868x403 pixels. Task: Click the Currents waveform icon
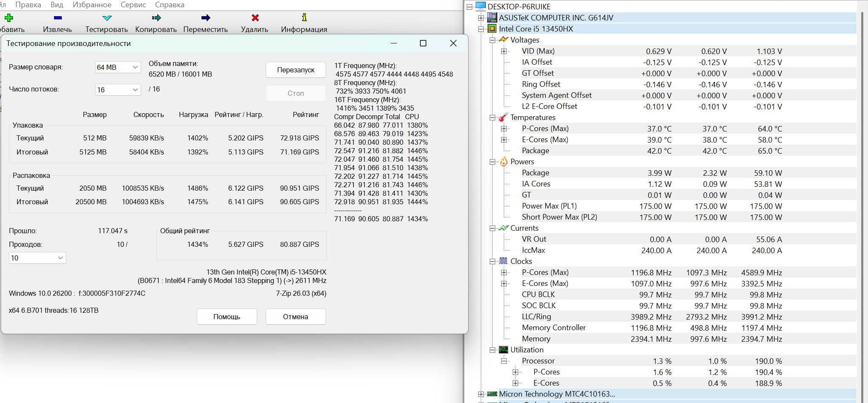point(503,228)
